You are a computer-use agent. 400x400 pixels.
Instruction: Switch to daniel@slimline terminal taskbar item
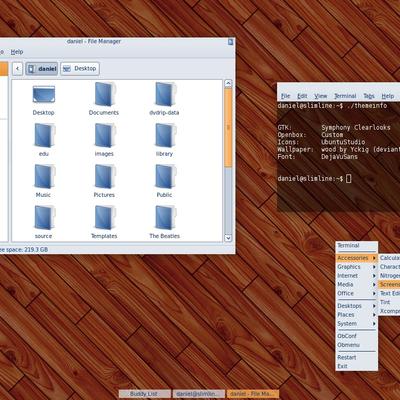199,394
